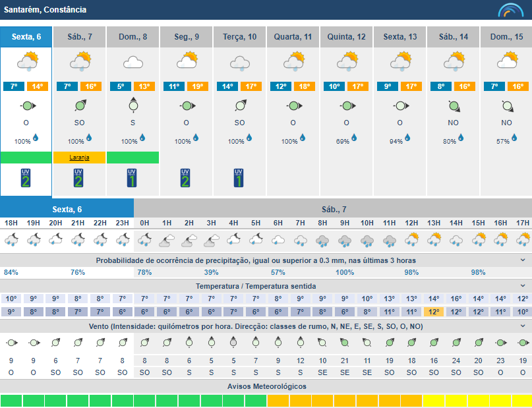Click the highlighted 12° felt temperature cell
The width and height of the screenshot is (532, 408).
pyautogui.click(x=433, y=312)
